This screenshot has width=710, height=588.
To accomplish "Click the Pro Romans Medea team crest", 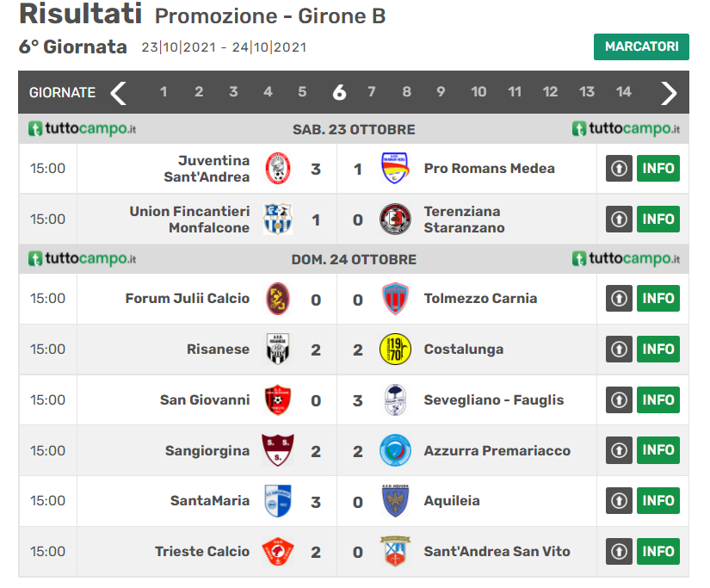I will click(x=395, y=169).
